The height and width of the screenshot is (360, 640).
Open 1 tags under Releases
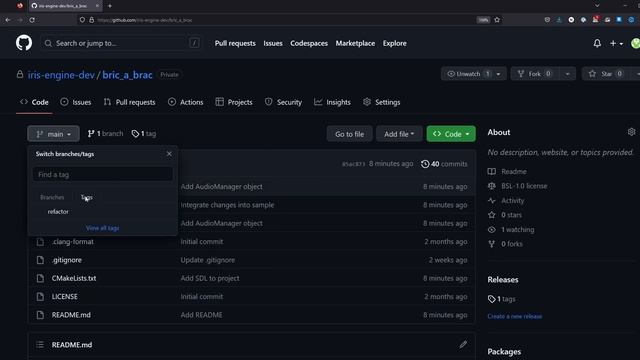coord(502,299)
